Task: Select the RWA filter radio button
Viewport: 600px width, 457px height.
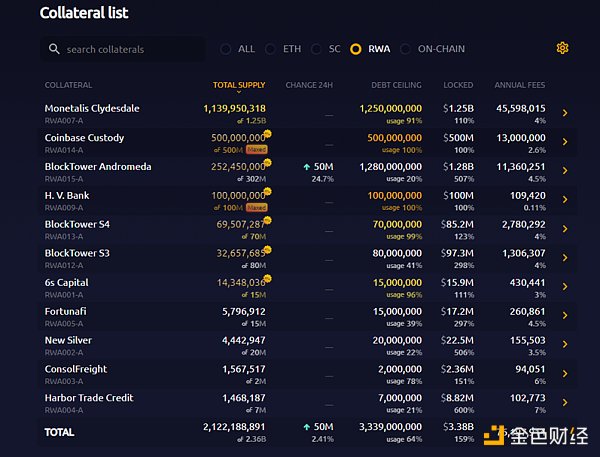Action: (355, 49)
